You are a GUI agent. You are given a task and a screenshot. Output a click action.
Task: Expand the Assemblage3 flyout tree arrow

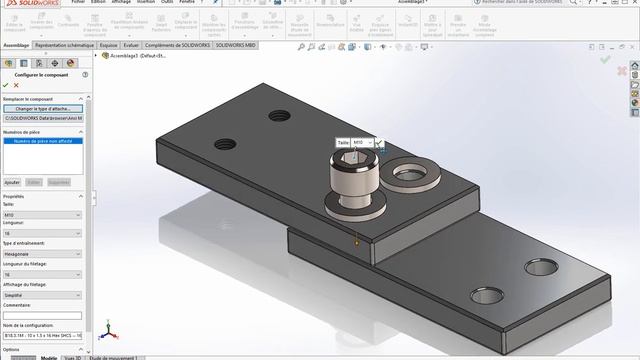tap(96, 56)
